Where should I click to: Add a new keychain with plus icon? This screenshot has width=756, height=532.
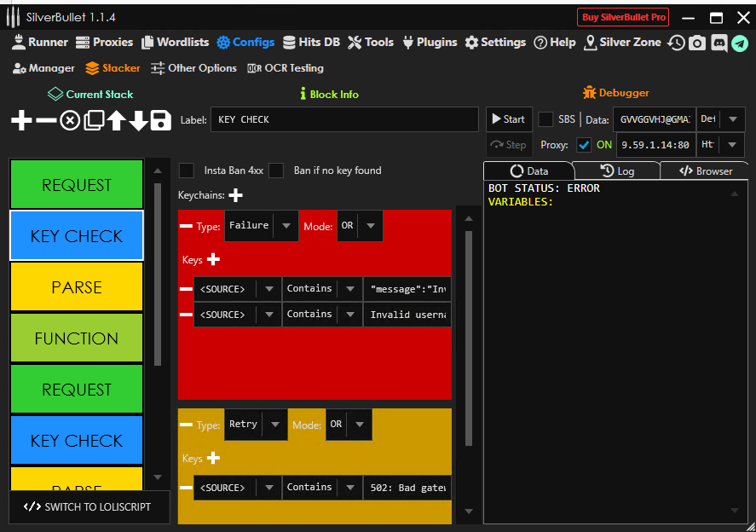tap(236, 195)
